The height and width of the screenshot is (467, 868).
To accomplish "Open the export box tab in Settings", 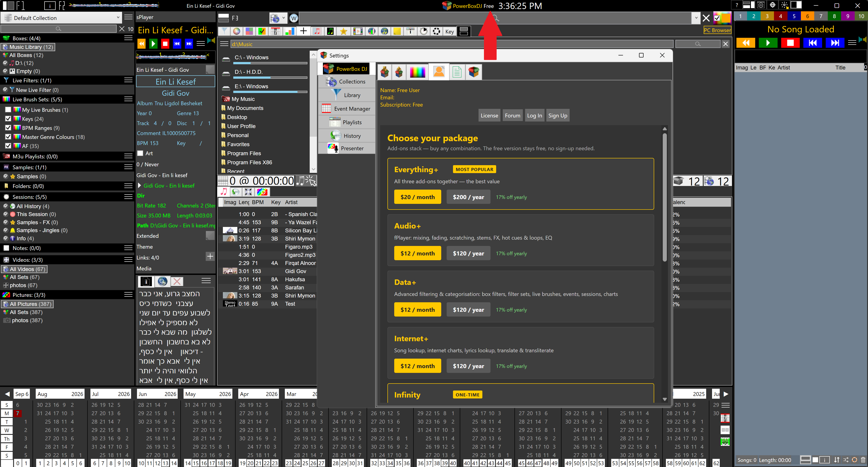I will click(399, 72).
